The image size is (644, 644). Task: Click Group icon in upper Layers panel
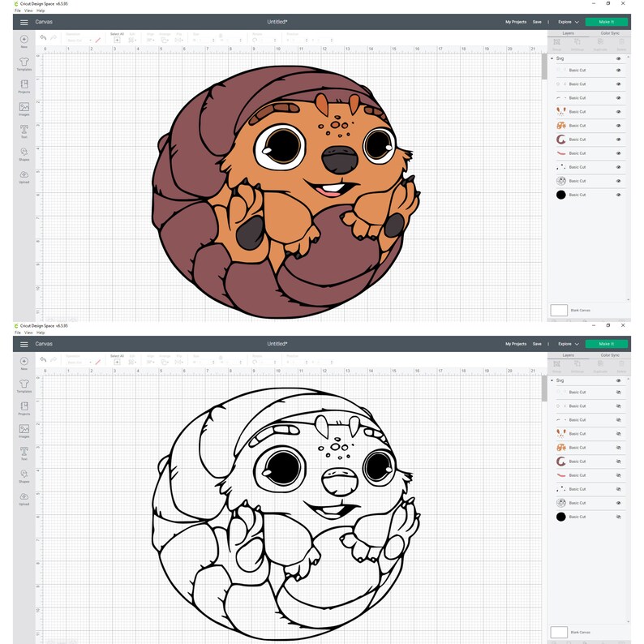[557, 44]
